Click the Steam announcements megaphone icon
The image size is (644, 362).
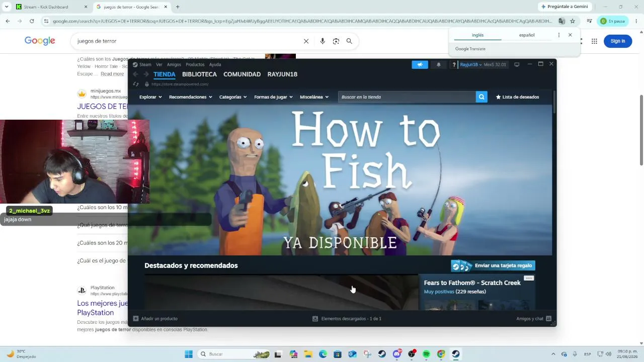click(x=420, y=64)
